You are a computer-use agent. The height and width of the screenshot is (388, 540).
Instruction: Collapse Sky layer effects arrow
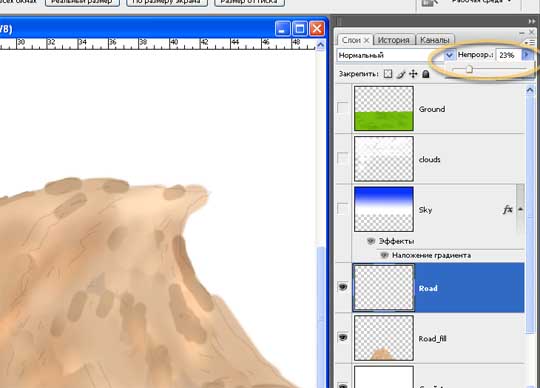pyautogui.click(x=520, y=209)
